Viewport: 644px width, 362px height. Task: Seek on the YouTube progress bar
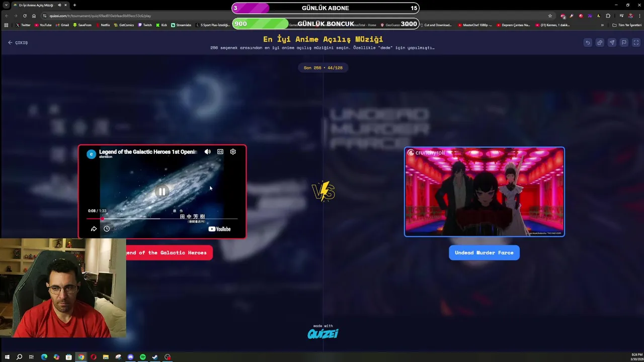[162, 219]
